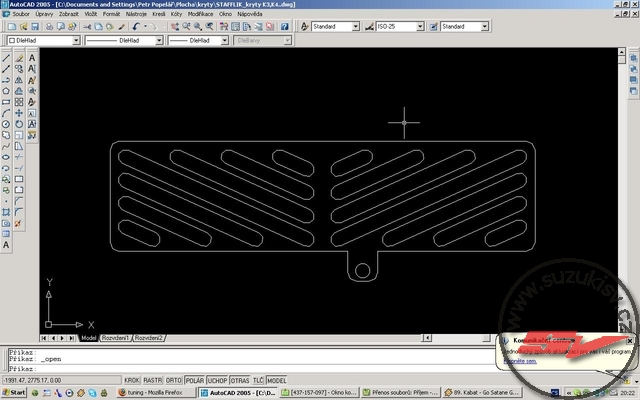Switch to the Model tab
The image size is (640, 400).
click(x=88, y=338)
